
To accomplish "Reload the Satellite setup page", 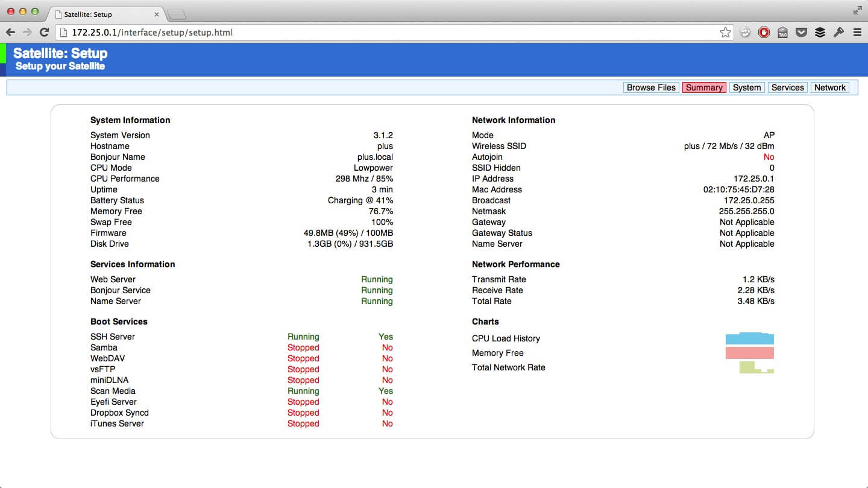I will point(44,33).
